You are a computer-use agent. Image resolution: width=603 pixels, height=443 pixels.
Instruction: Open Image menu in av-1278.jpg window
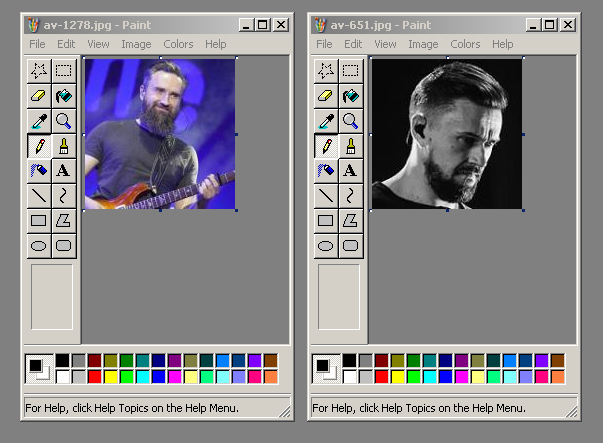point(137,44)
